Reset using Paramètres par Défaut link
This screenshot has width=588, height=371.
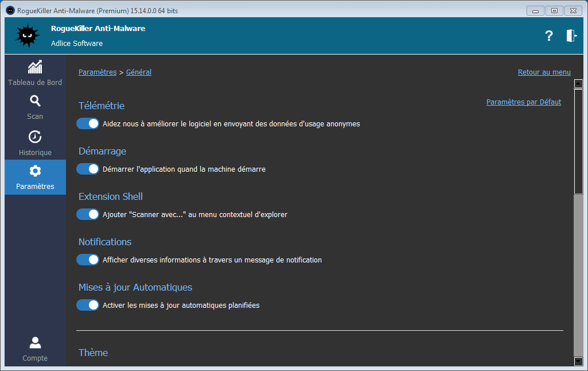tap(523, 102)
